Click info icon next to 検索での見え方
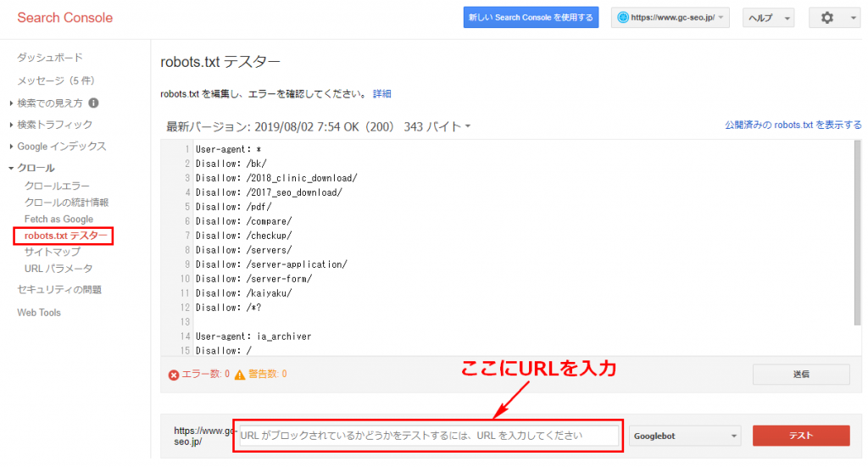The height and width of the screenshot is (467, 868). [93, 103]
